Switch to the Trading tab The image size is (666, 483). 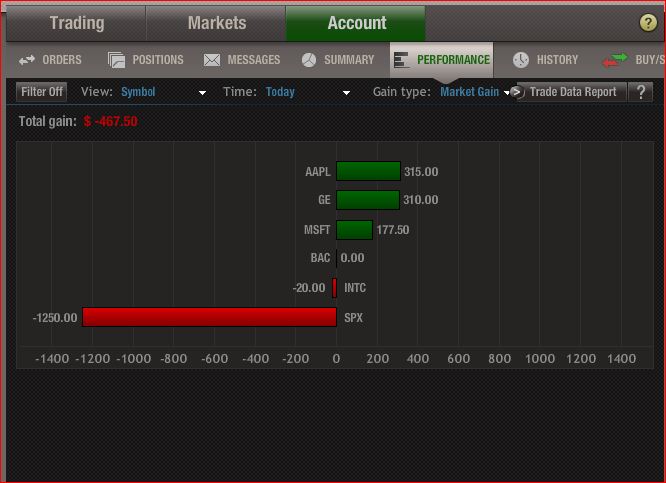pyautogui.click(x=76, y=23)
